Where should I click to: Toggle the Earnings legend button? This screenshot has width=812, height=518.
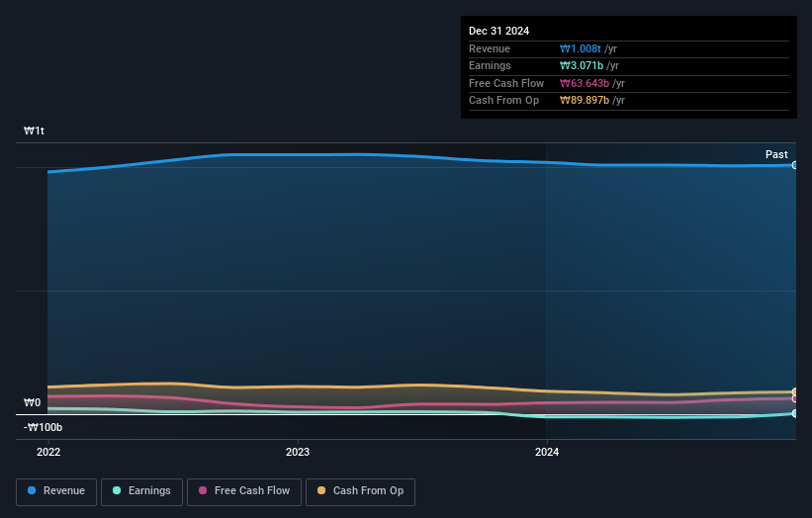coord(141,491)
